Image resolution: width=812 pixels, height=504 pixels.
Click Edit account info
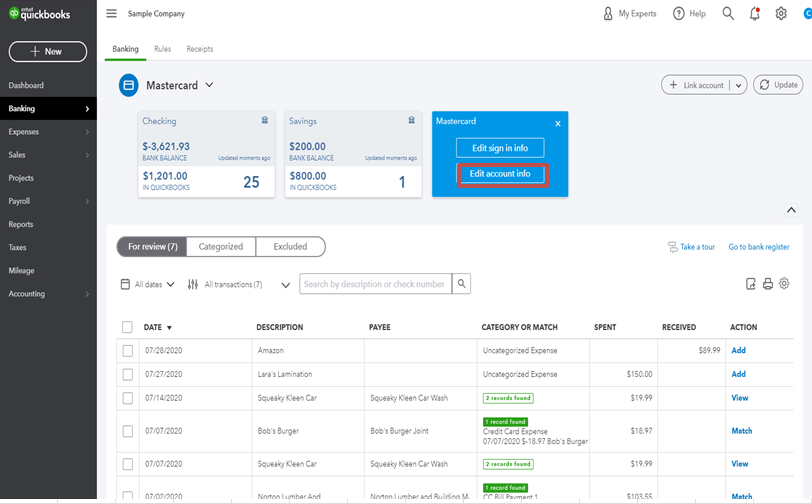(500, 174)
